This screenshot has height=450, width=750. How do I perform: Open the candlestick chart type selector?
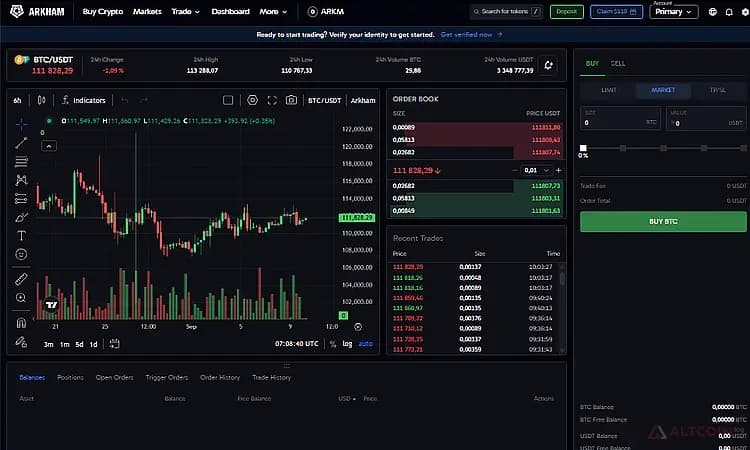tap(42, 100)
